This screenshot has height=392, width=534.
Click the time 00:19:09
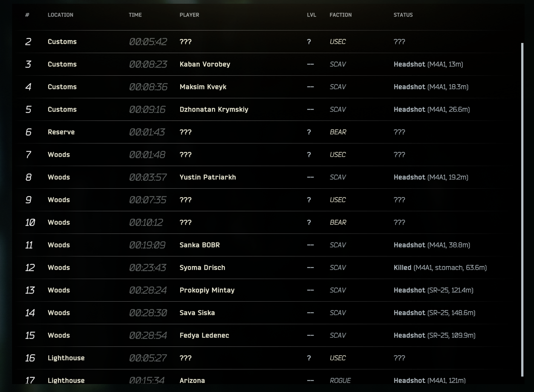coord(147,245)
